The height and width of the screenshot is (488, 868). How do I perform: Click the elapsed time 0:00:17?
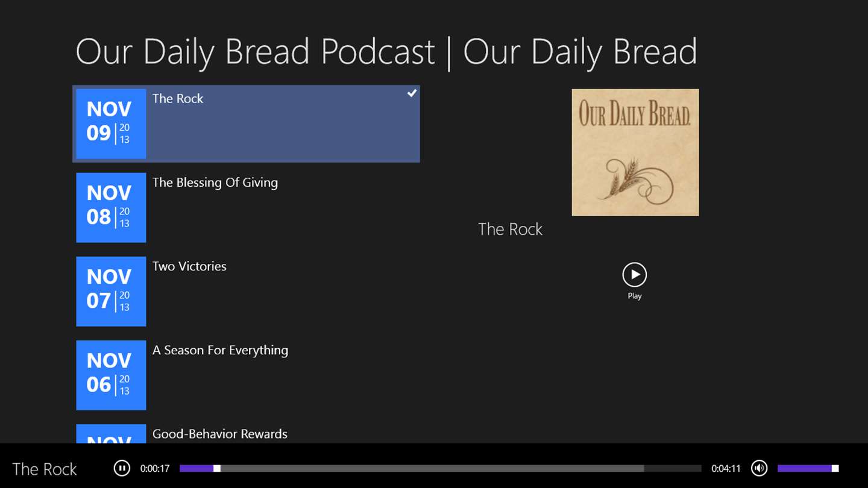[155, 468]
